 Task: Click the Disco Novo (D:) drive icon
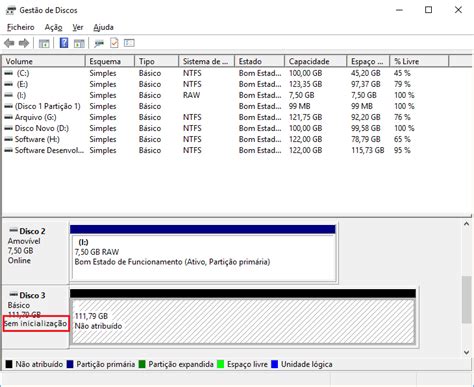pos(8,128)
